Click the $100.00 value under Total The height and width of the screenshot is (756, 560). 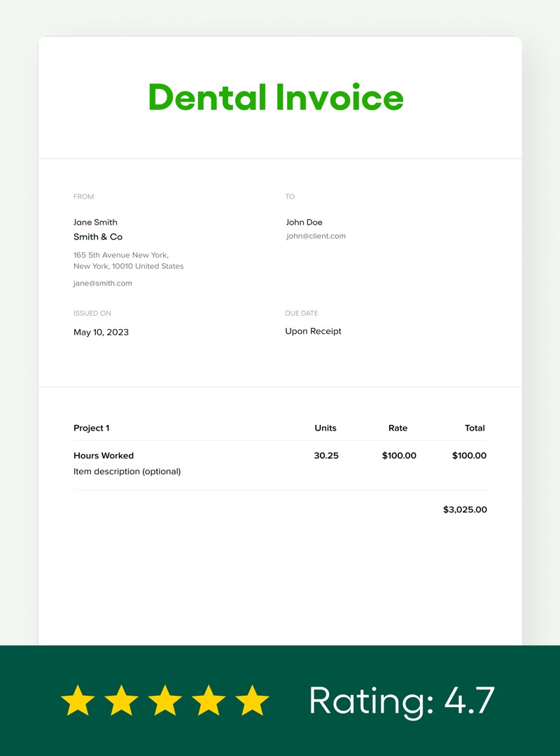tap(469, 456)
